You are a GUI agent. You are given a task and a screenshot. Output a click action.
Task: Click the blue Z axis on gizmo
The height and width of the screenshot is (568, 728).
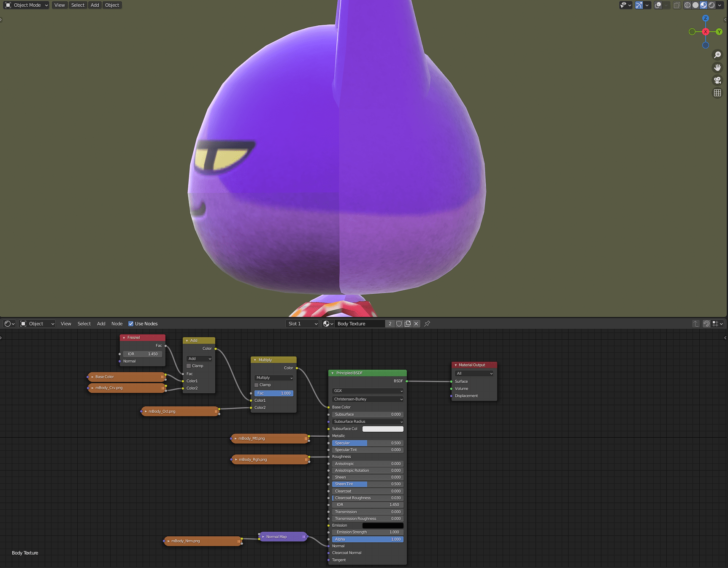click(x=706, y=19)
